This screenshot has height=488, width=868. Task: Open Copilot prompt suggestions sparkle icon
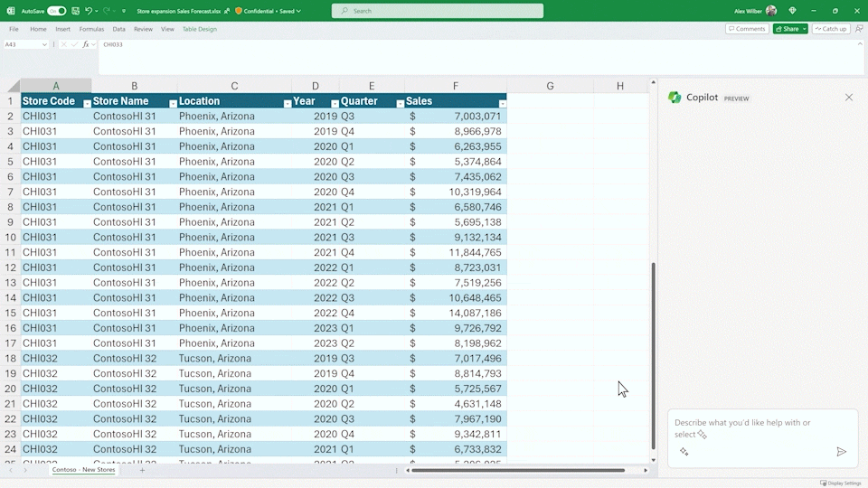684,452
